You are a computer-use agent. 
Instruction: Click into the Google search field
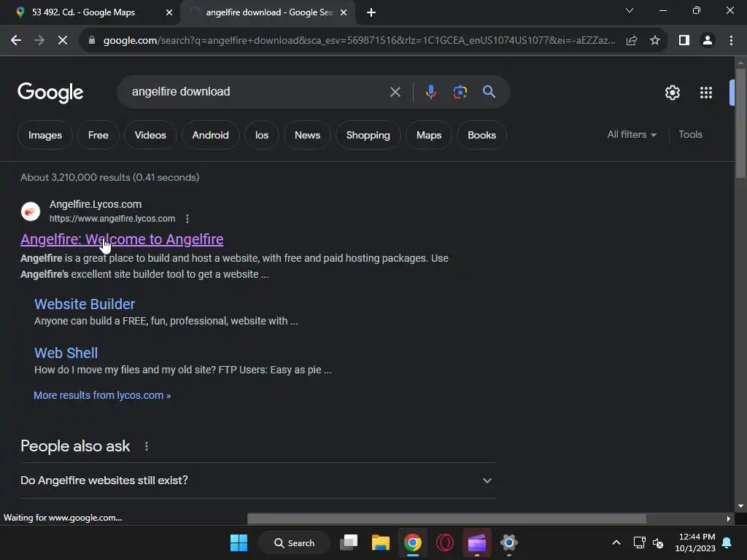point(258,92)
